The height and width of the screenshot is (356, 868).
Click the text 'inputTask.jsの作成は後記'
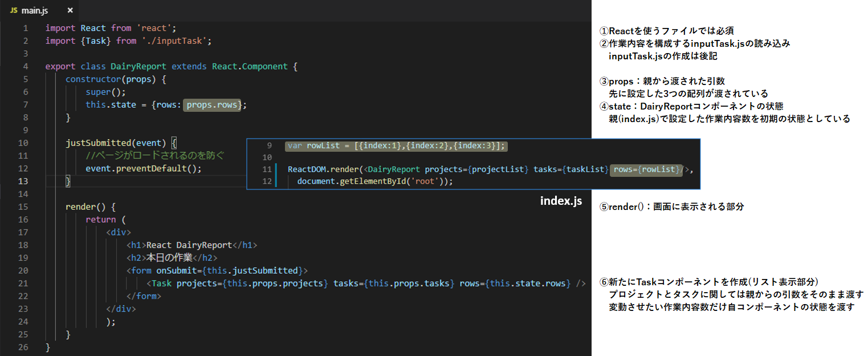coord(663,56)
